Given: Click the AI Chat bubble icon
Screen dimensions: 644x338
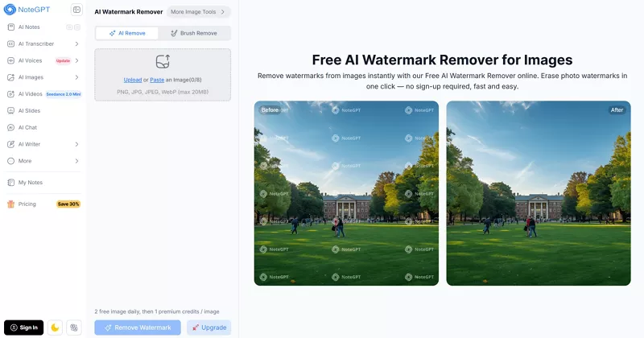Looking at the screenshot, I should pos(11,128).
